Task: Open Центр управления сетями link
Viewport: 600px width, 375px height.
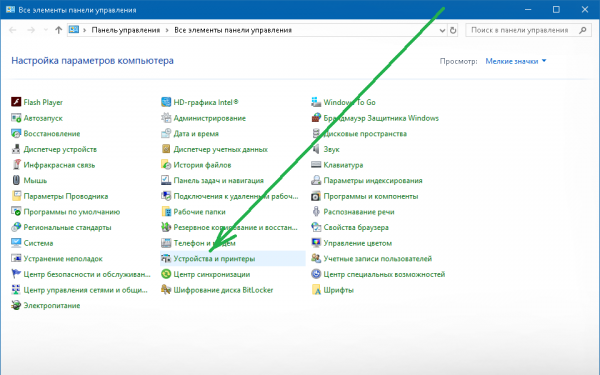Action: [x=85, y=290]
